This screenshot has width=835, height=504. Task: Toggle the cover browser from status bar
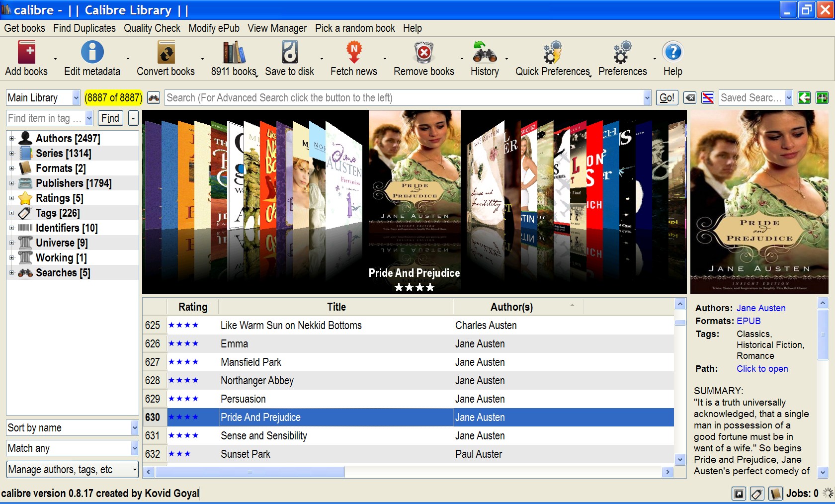pyautogui.click(x=739, y=494)
